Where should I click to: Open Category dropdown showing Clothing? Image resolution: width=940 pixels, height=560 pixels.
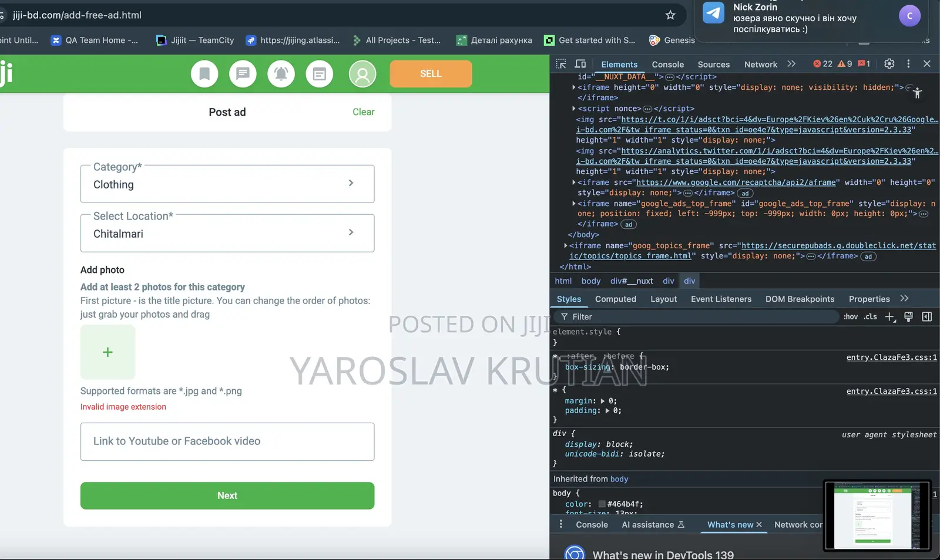227,184
